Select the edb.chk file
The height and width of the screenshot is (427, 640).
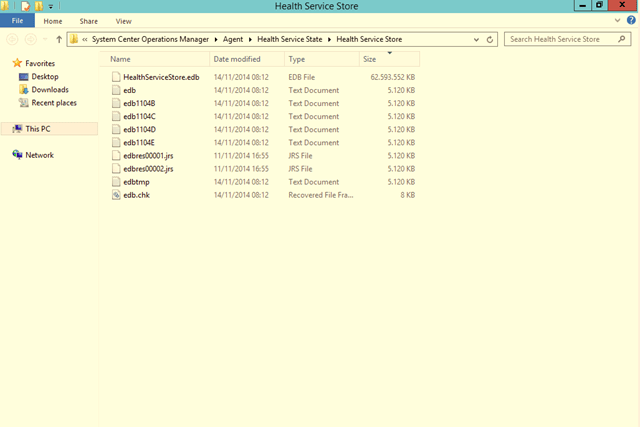coord(136,195)
